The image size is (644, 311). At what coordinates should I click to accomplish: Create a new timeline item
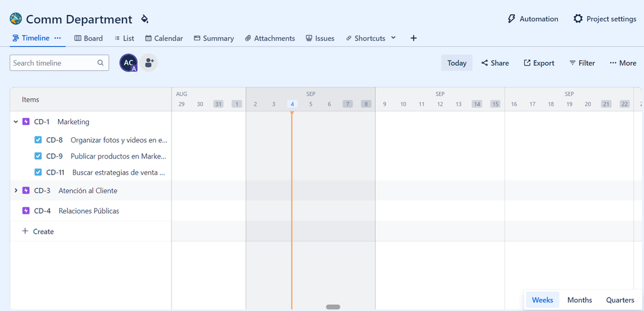(x=38, y=231)
